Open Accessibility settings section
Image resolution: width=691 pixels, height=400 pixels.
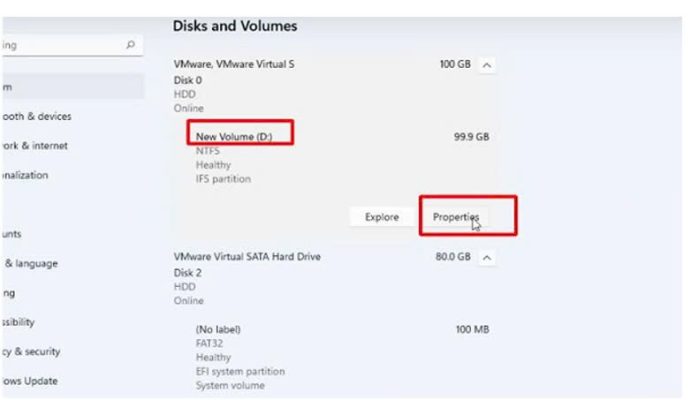click(18, 322)
